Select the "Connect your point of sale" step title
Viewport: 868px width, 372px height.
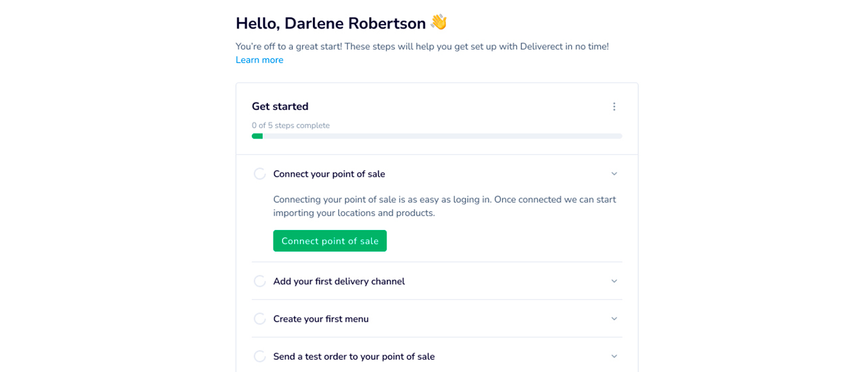(x=329, y=173)
